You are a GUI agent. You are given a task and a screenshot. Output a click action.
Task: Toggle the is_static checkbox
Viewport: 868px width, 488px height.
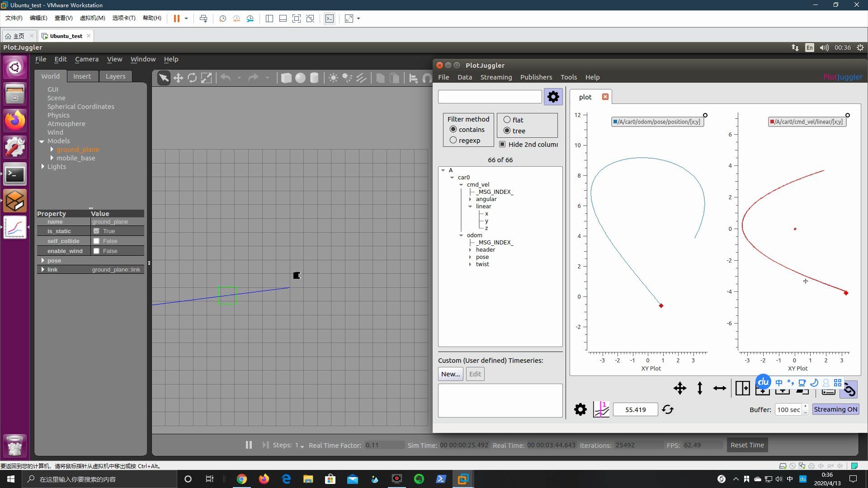click(96, 231)
